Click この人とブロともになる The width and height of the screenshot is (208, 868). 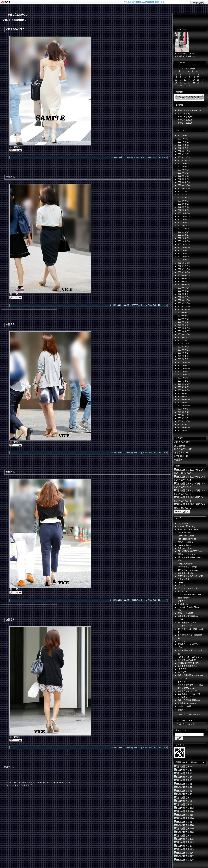click(185, 724)
